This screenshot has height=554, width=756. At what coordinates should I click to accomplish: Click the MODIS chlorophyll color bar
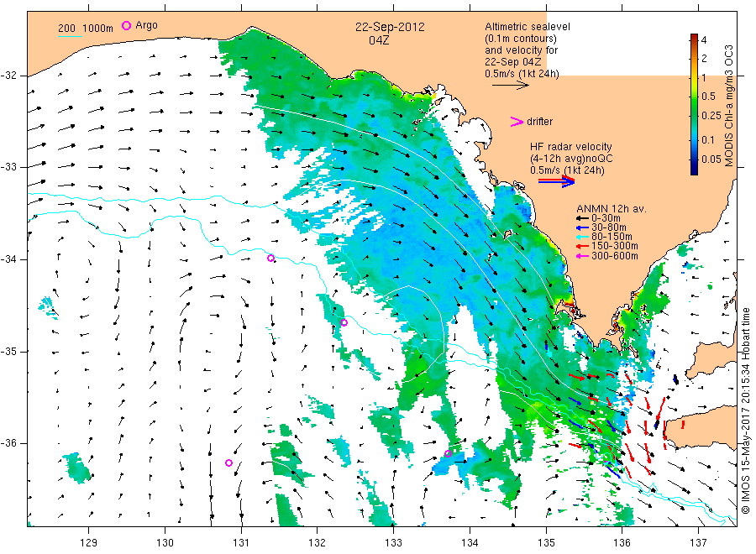click(x=694, y=104)
